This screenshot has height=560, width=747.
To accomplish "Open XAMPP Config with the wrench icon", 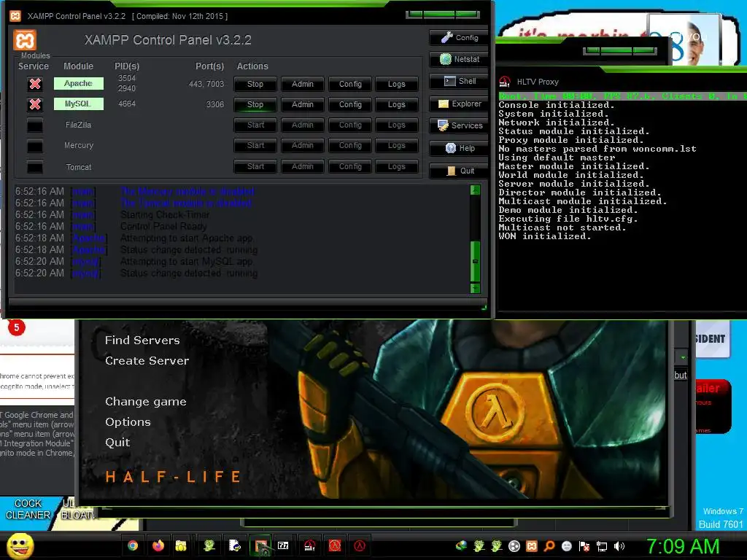I will [x=458, y=38].
